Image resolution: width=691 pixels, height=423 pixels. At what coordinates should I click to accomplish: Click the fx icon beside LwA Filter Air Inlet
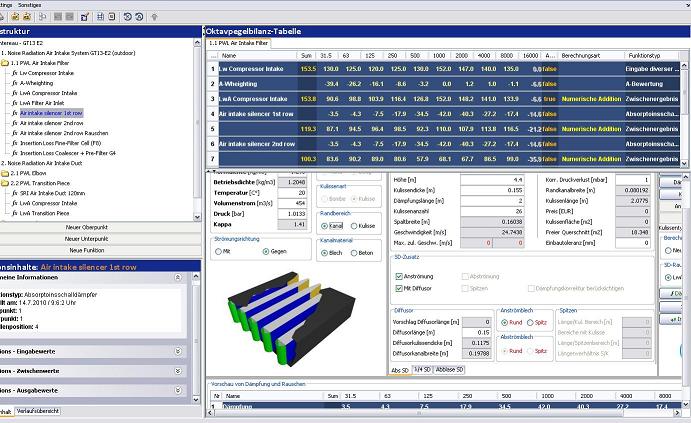17,103
